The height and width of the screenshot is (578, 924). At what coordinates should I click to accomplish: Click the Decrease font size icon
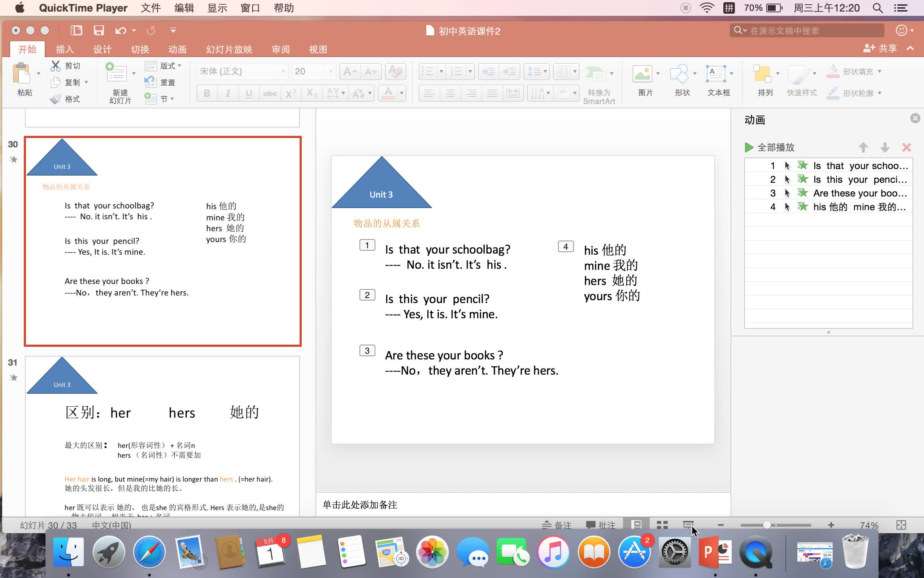(370, 72)
